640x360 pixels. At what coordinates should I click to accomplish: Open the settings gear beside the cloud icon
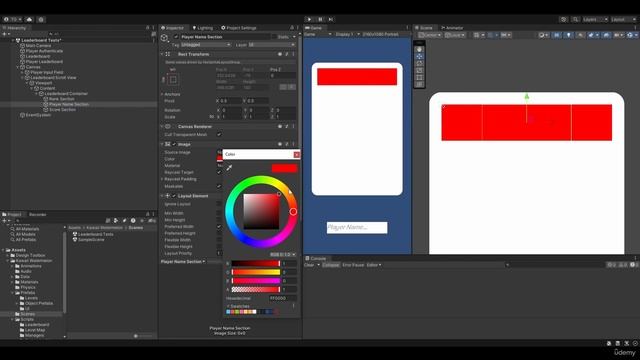(x=41, y=19)
